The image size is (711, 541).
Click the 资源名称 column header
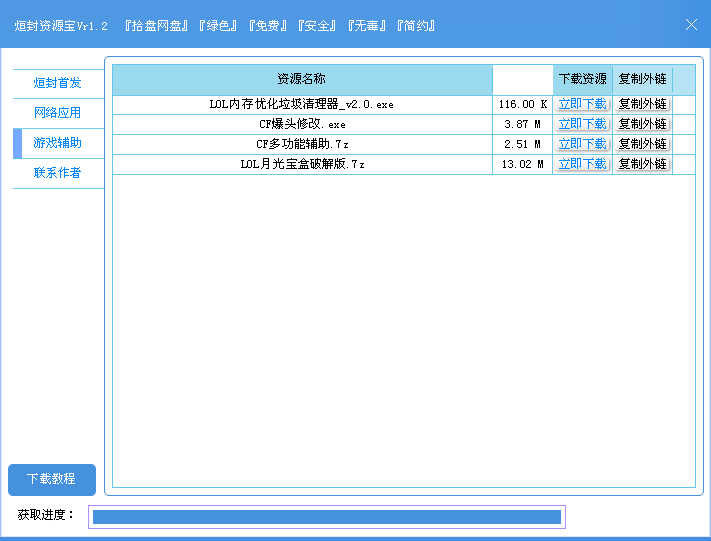302,79
